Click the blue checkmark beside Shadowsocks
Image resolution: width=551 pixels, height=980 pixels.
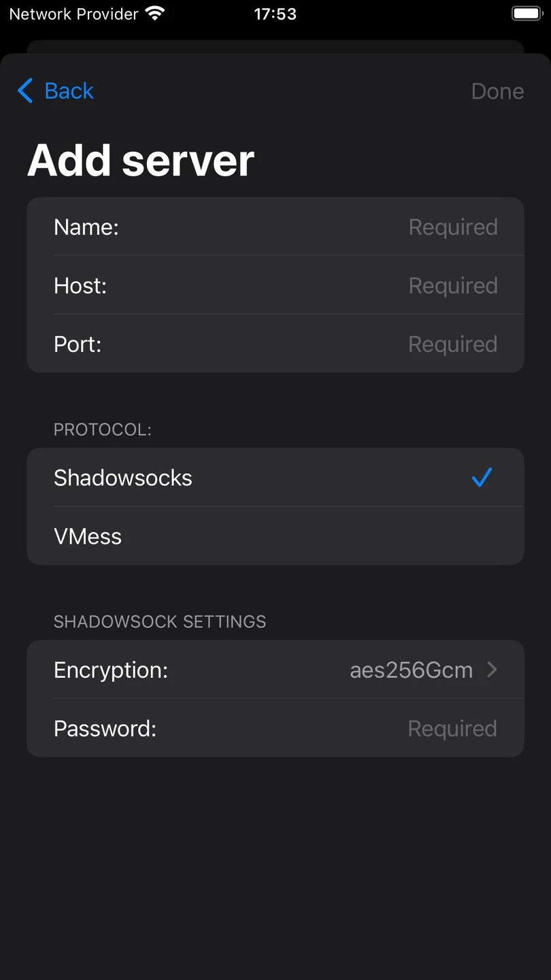coord(482,478)
